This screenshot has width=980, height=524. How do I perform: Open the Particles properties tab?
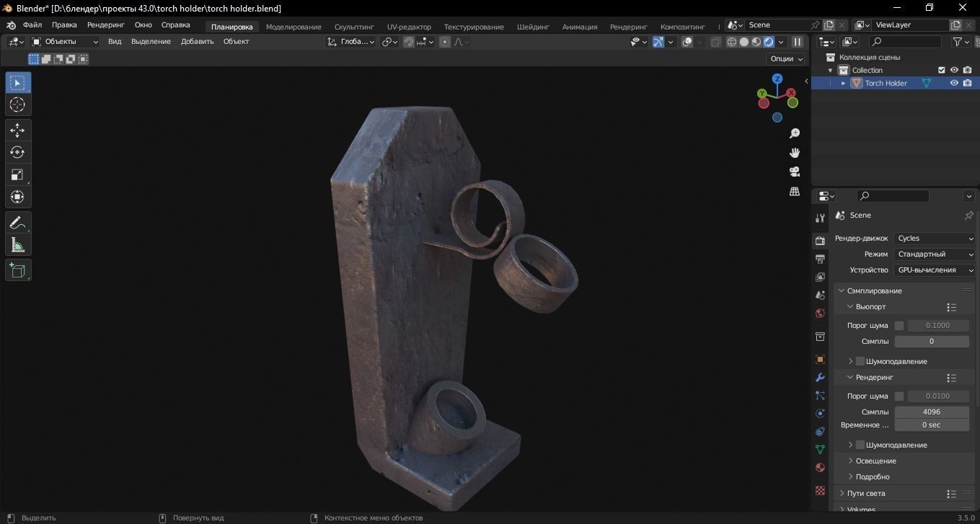coord(820,396)
